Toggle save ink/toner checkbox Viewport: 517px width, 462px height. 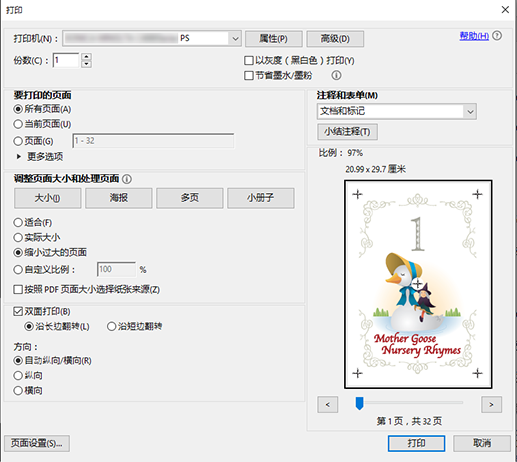[x=249, y=75]
